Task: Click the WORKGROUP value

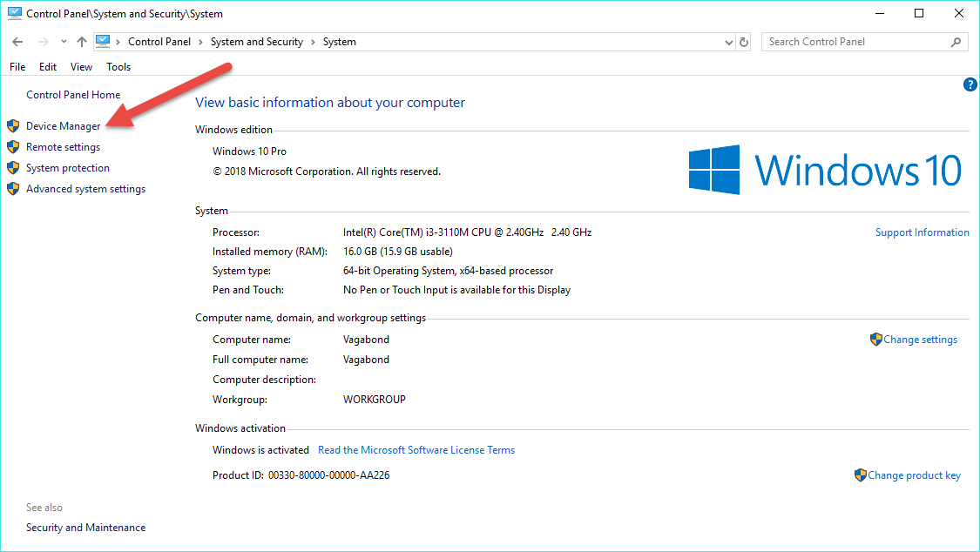Action: point(375,400)
